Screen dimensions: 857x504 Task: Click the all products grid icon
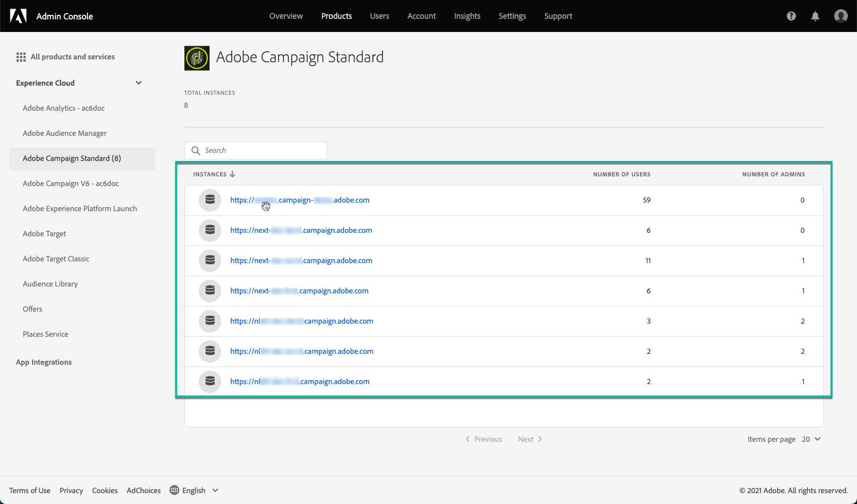click(x=21, y=57)
